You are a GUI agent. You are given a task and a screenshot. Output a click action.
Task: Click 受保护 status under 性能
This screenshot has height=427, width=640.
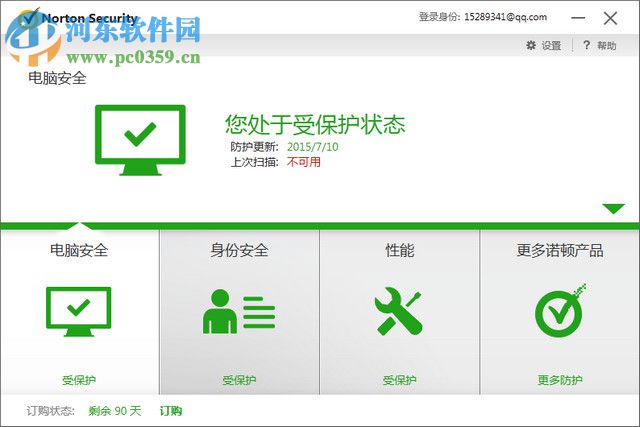(399, 380)
